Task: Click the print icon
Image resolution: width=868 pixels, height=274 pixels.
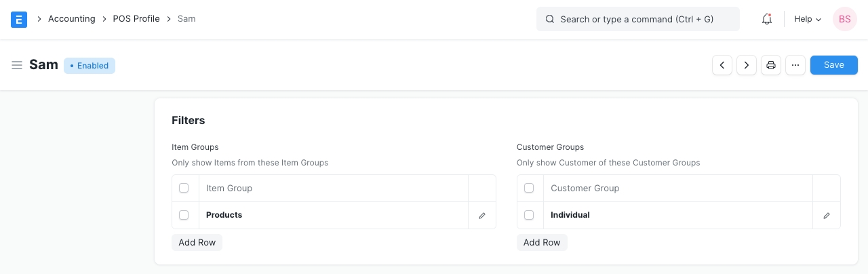Action: (x=771, y=65)
